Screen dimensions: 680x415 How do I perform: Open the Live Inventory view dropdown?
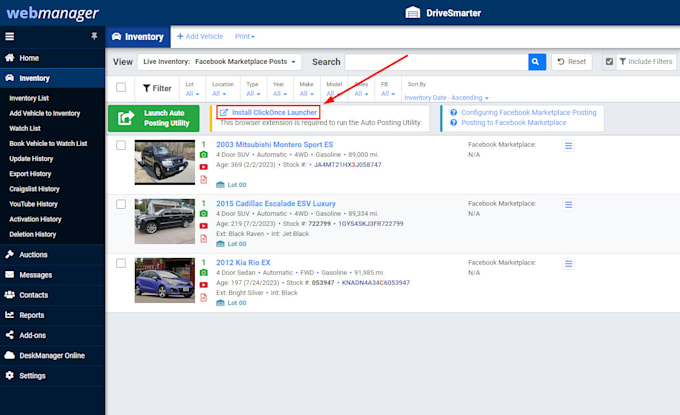pos(219,62)
